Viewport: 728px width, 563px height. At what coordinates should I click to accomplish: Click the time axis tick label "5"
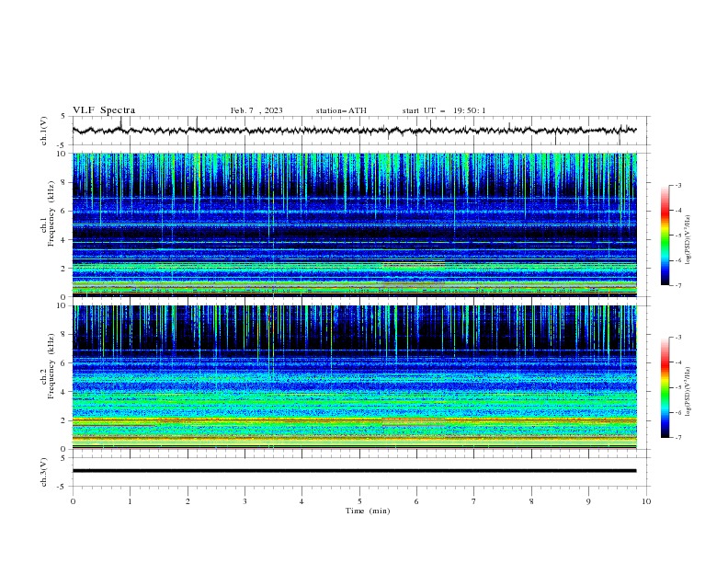coord(359,501)
